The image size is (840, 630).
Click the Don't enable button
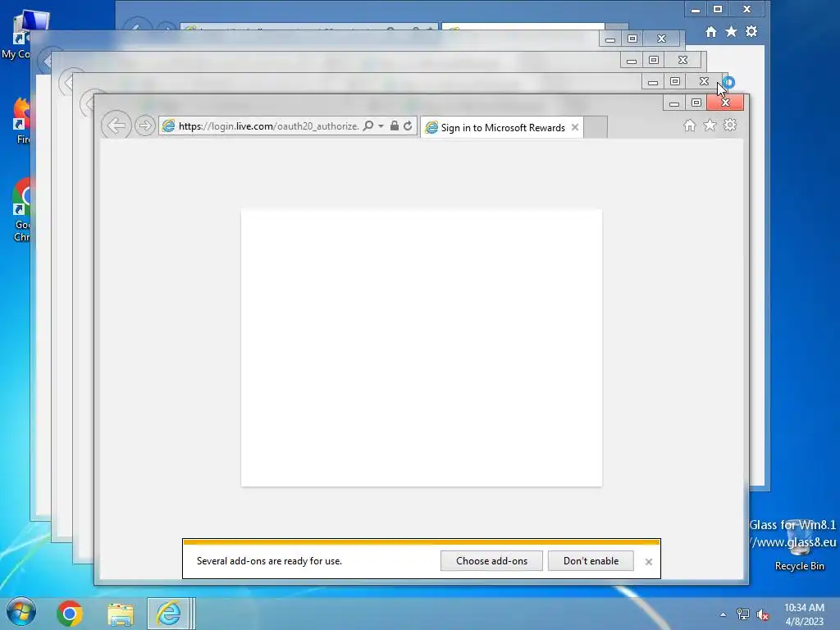click(x=591, y=561)
